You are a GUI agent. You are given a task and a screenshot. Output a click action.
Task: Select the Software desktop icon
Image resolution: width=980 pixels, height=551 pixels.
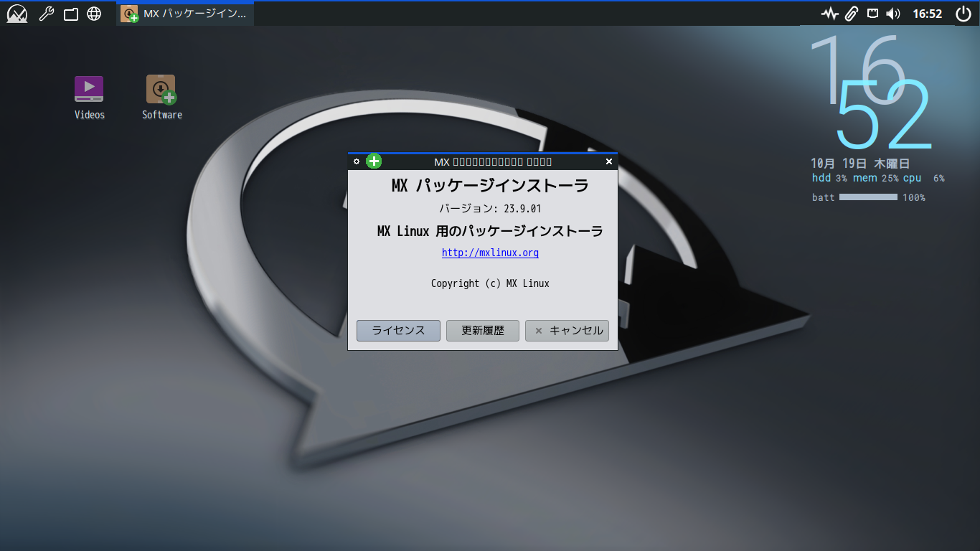(162, 98)
